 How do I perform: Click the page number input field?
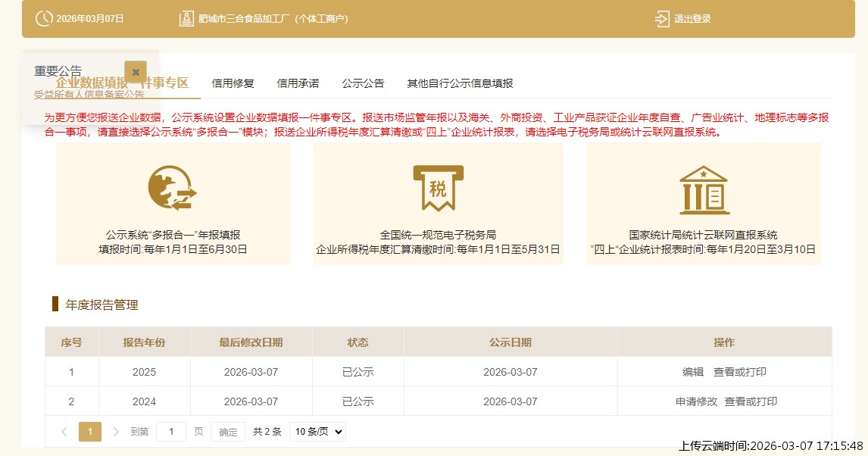171,432
